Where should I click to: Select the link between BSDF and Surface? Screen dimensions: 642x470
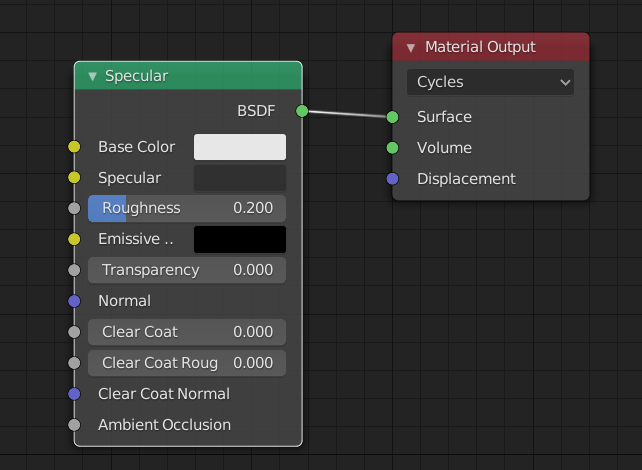pyautogui.click(x=347, y=114)
